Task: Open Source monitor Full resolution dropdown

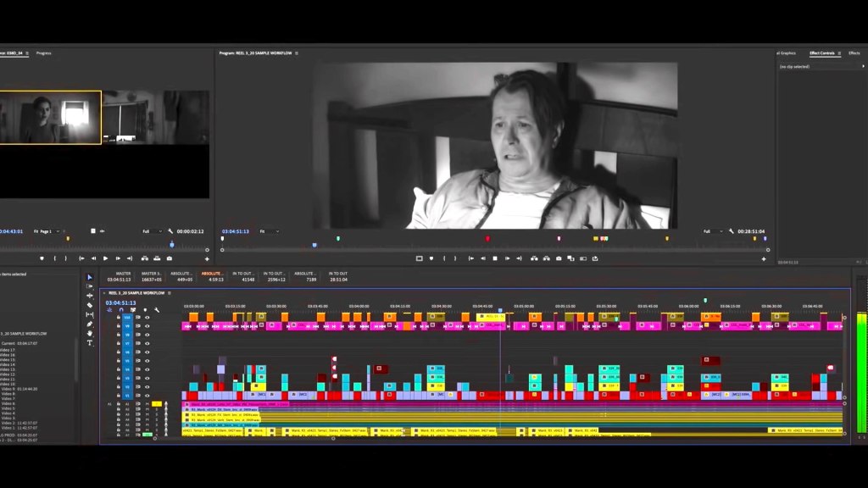Action: click(x=153, y=231)
